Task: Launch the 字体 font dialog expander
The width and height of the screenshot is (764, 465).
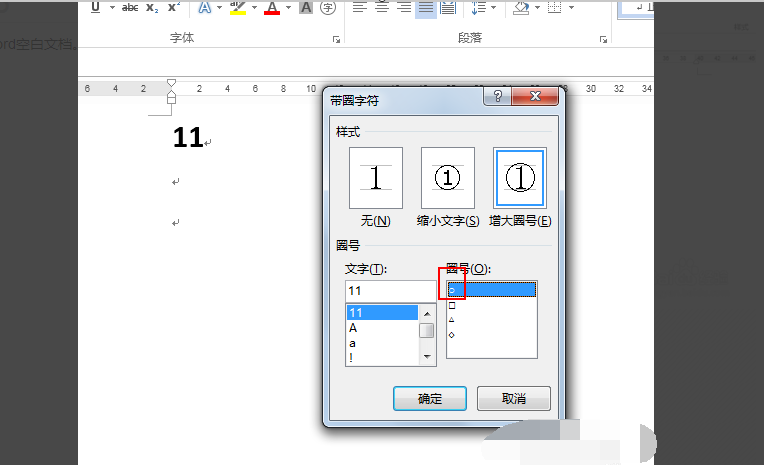Action: [x=336, y=39]
